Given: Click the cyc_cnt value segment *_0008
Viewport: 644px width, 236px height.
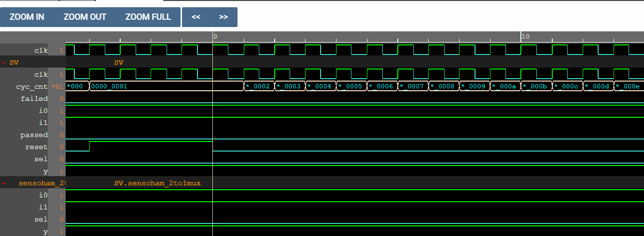Looking at the screenshot, I should tap(444, 86).
